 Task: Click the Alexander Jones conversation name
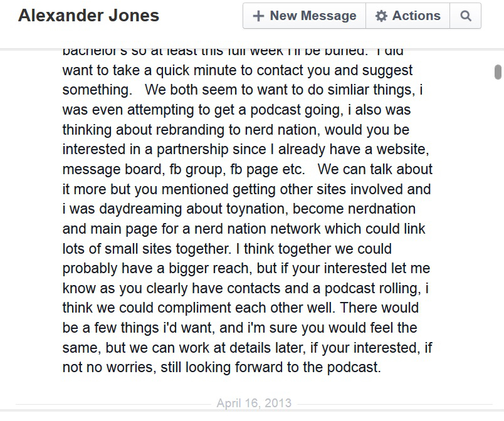(x=88, y=16)
